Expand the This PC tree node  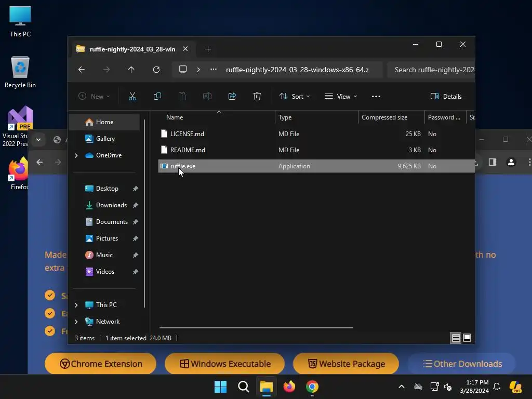pos(76,305)
